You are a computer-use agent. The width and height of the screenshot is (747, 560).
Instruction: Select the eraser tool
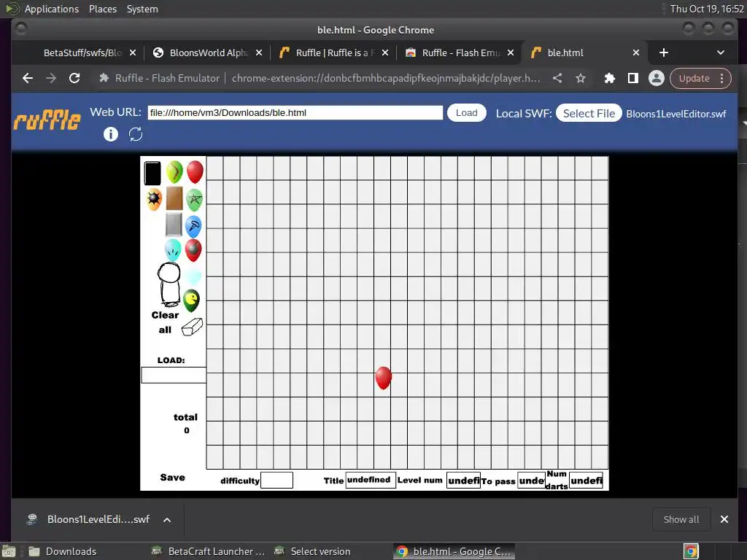point(192,327)
